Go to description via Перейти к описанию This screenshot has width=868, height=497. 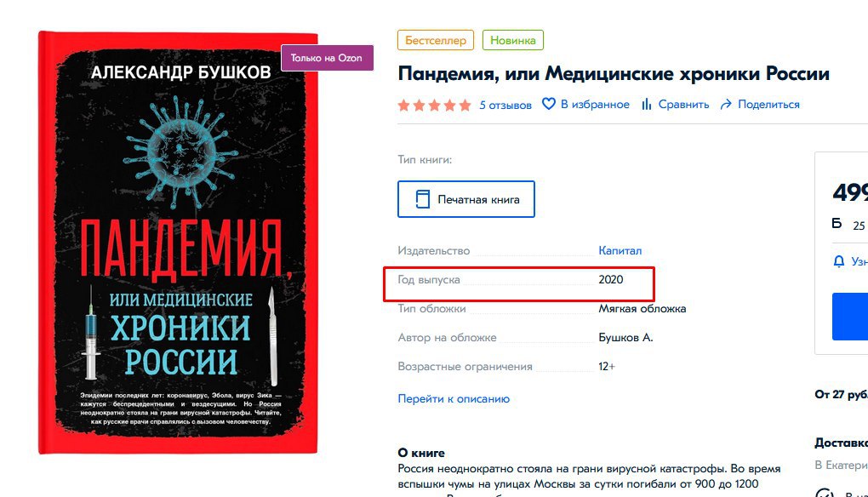(454, 398)
